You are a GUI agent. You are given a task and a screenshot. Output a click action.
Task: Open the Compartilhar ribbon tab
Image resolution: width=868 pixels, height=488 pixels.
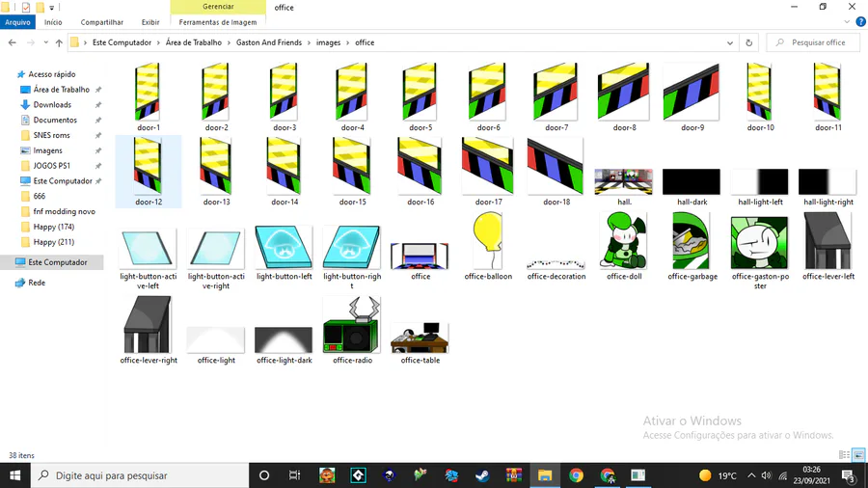tap(102, 22)
